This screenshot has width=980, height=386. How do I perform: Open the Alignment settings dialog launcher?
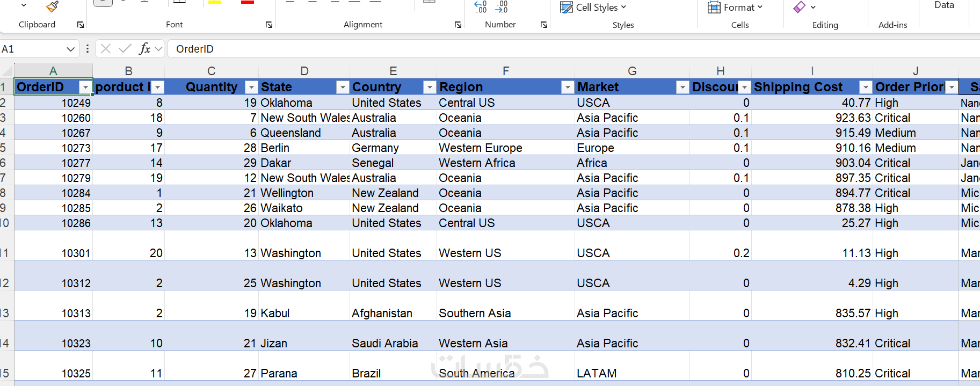(x=458, y=25)
